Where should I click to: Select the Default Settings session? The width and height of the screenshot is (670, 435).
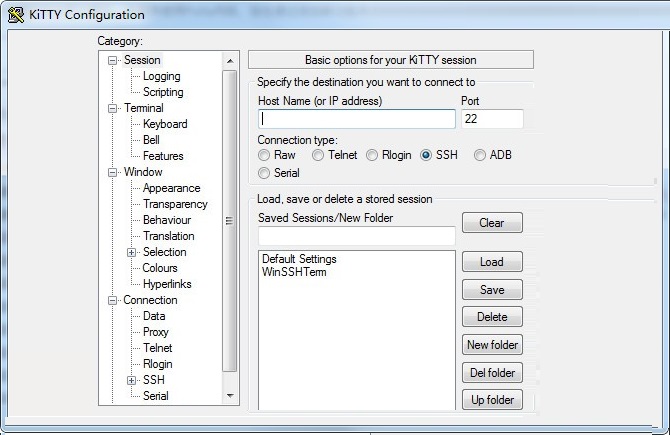[x=299, y=259]
